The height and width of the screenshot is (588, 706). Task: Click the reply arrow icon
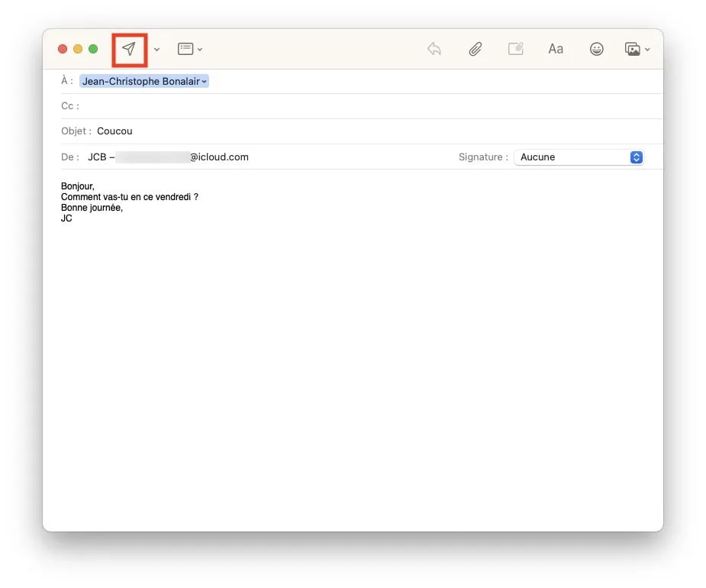[434, 48]
